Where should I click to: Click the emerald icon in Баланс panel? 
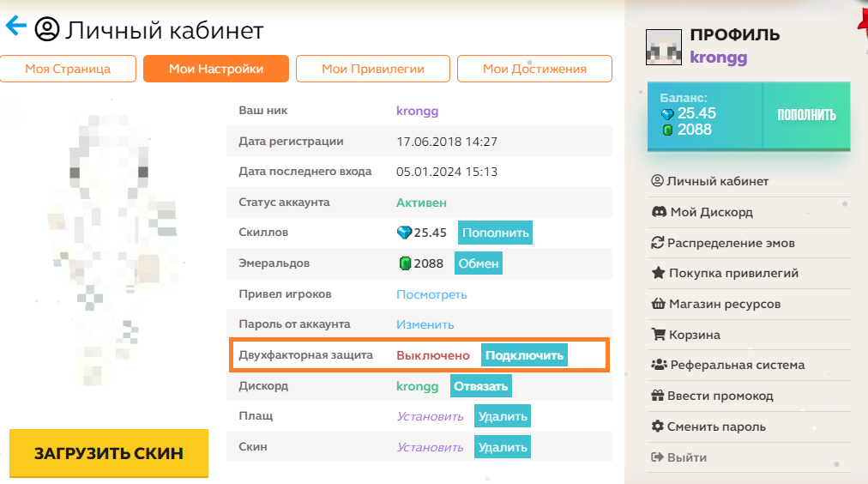(667, 130)
